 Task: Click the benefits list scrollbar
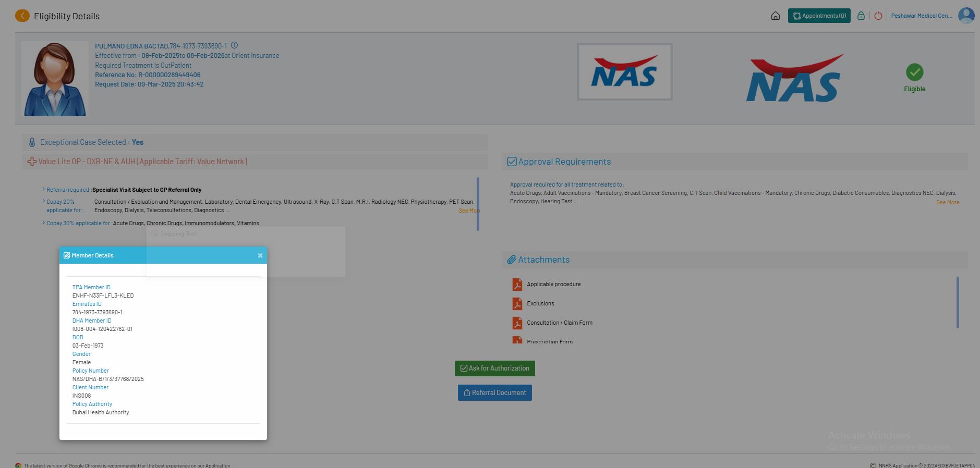(478, 204)
